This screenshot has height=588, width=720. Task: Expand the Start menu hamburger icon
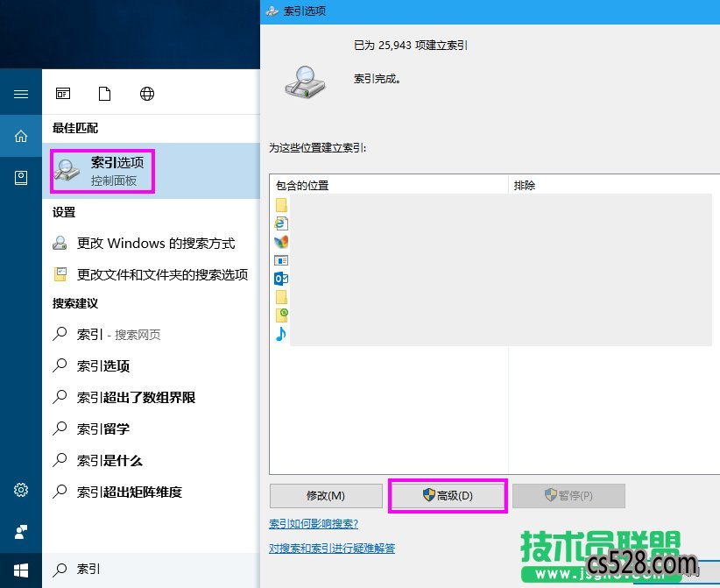21,94
